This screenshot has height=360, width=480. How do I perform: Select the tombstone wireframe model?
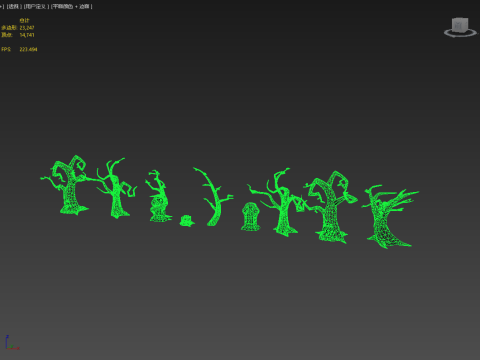pyautogui.click(x=250, y=216)
